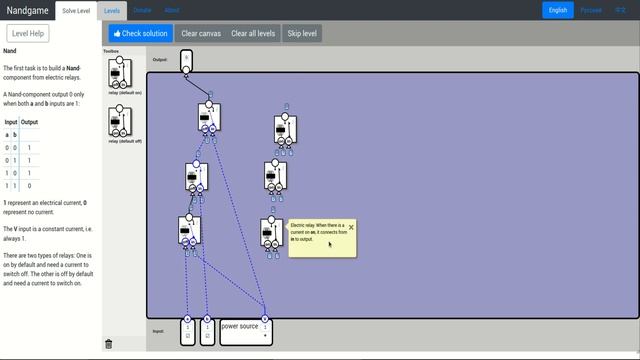
Task: Open the Level Help panel
Action: 28,33
